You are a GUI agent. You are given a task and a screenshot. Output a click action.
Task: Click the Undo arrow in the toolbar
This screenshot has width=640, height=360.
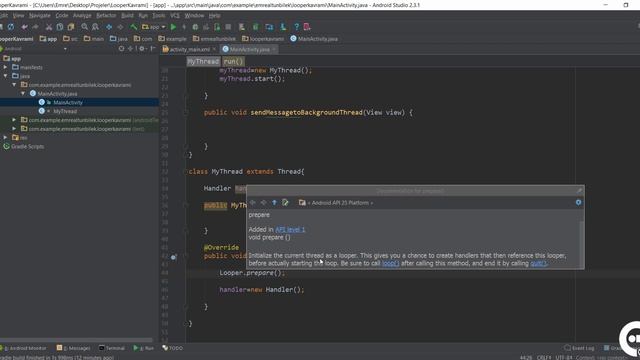coord(24,27)
